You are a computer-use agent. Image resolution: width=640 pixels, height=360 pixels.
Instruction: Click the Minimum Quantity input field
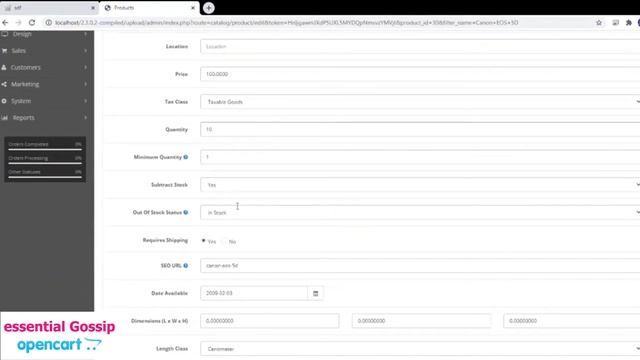[x=420, y=157]
